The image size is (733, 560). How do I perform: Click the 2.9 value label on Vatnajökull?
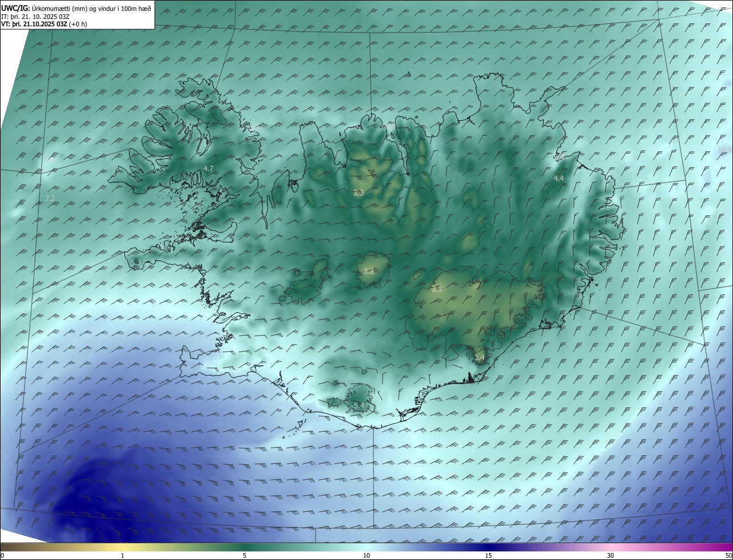click(x=437, y=289)
